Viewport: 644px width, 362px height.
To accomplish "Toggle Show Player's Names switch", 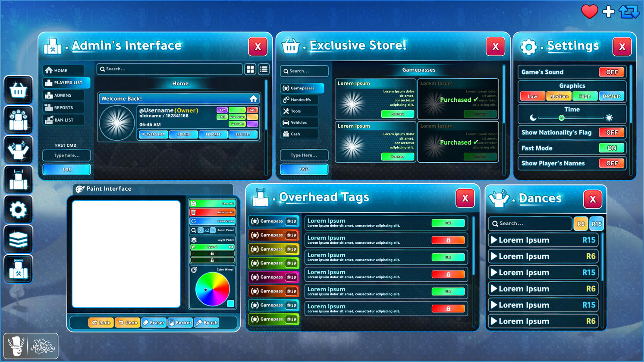I will pyautogui.click(x=612, y=164).
